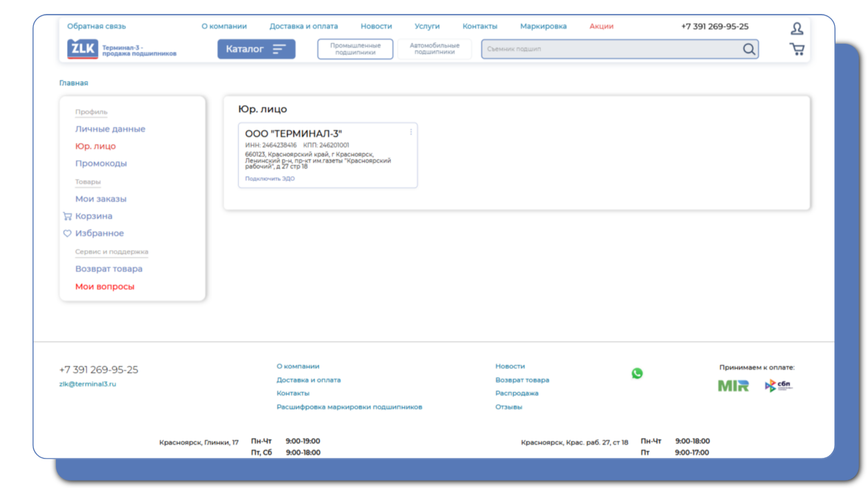Click the user profile icon
Image resolution: width=868 pixels, height=488 pixels.
tap(797, 28)
